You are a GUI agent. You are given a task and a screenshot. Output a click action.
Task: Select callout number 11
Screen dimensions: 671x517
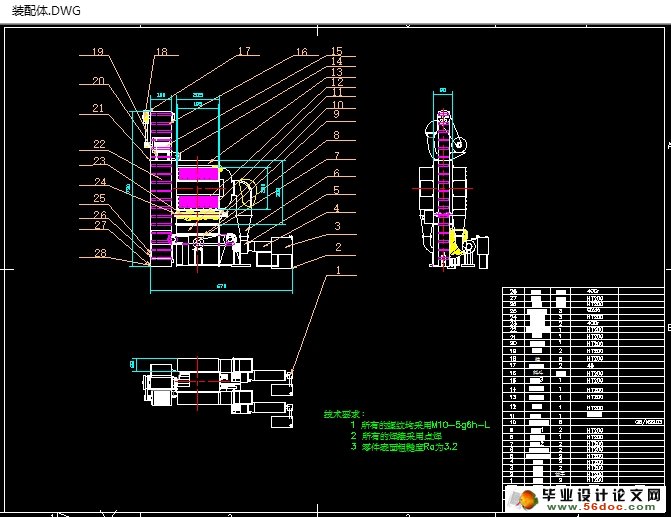click(337, 92)
